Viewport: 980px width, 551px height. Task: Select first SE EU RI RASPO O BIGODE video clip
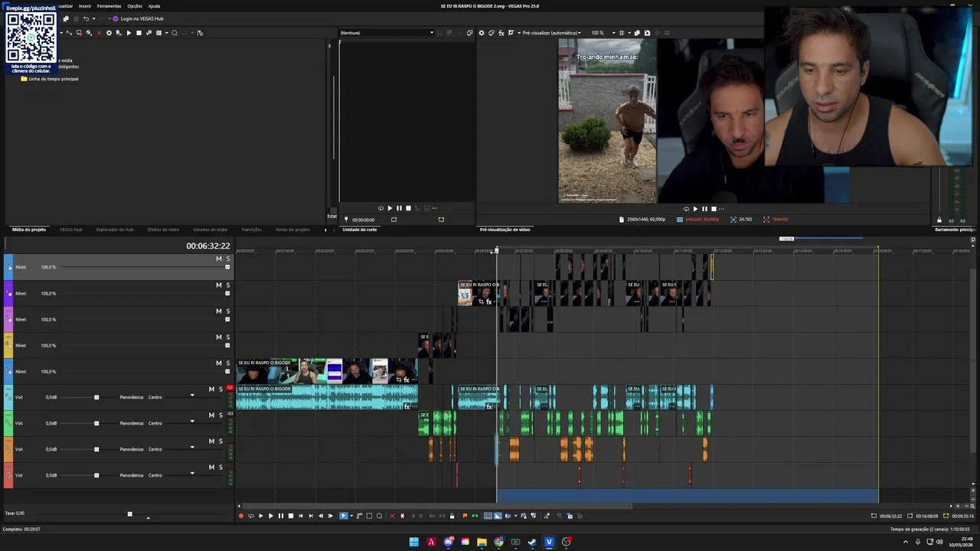[327, 371]
